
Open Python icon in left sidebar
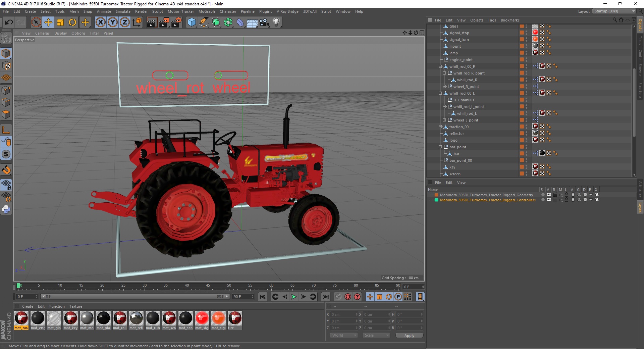pos(6,209)
